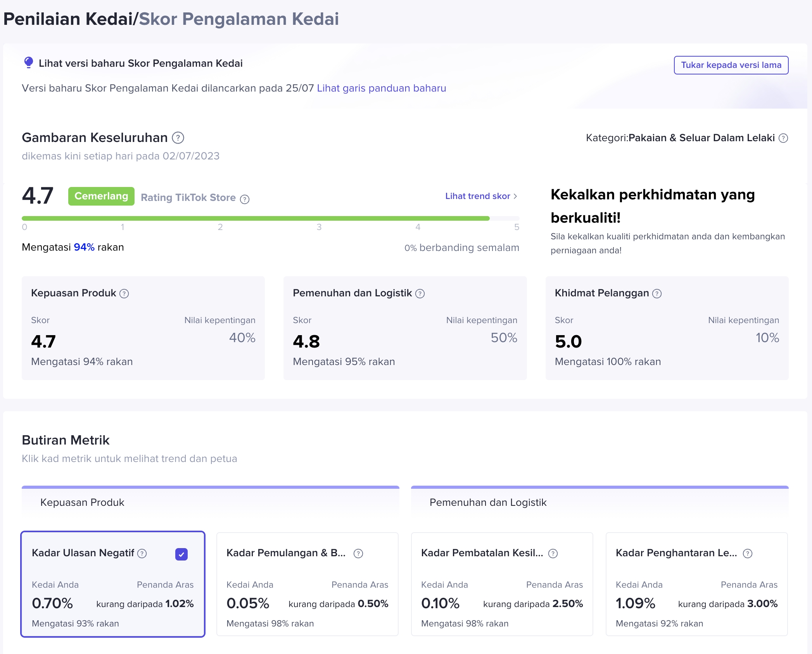Viewport: 812px width, 654px height.
Task: Click the Mengatasi 100% rakan text
Action: [x=608, y=362]
